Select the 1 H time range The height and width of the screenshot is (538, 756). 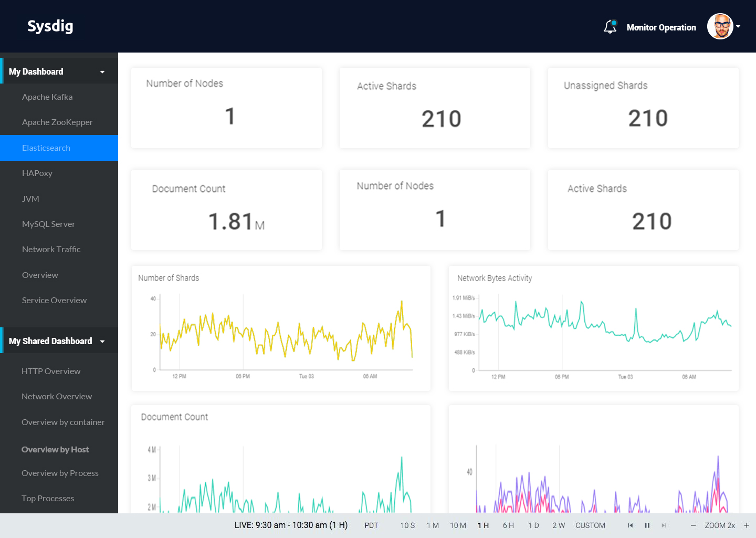(483, 525)
